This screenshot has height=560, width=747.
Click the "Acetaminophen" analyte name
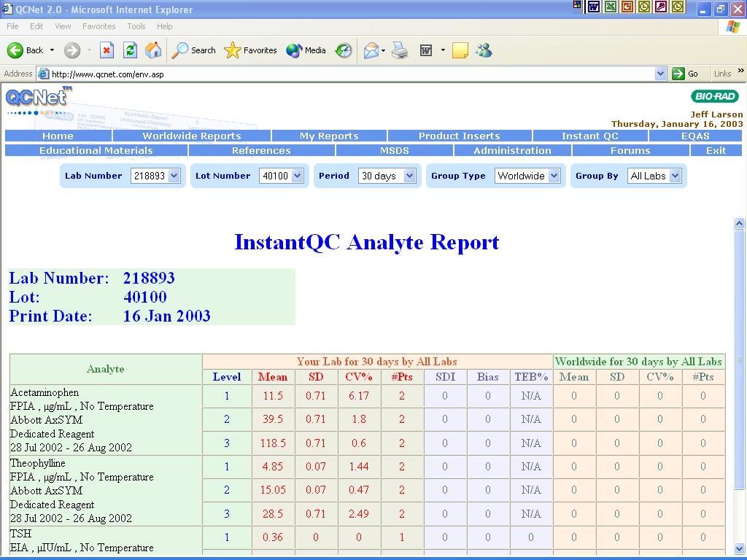tap(44, 392)
